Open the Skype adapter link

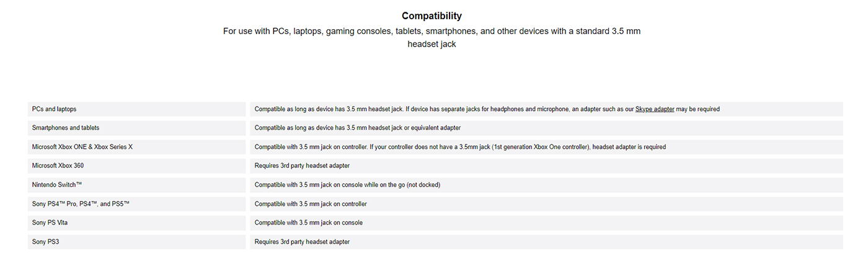[655, 109]
